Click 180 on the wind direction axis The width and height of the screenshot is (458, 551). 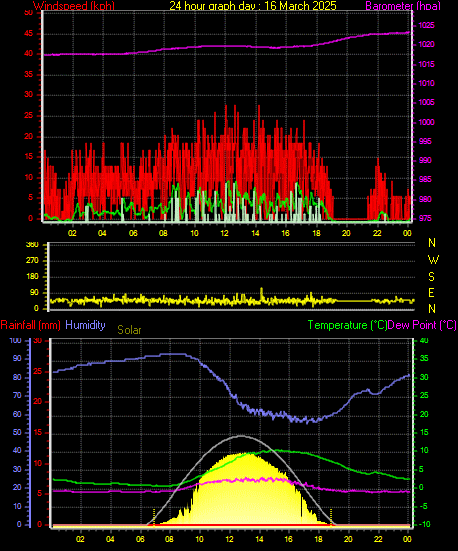32,277
